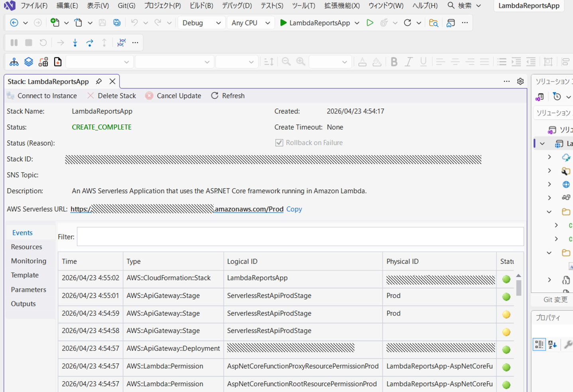Open the stack view settings gear icon
Screen dimensions: 573x392
pyautogui.click(x=520, y=82)
